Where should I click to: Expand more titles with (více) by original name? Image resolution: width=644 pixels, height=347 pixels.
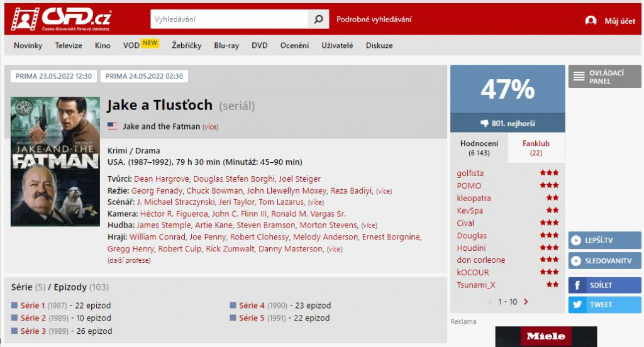(x=210, y=127)
